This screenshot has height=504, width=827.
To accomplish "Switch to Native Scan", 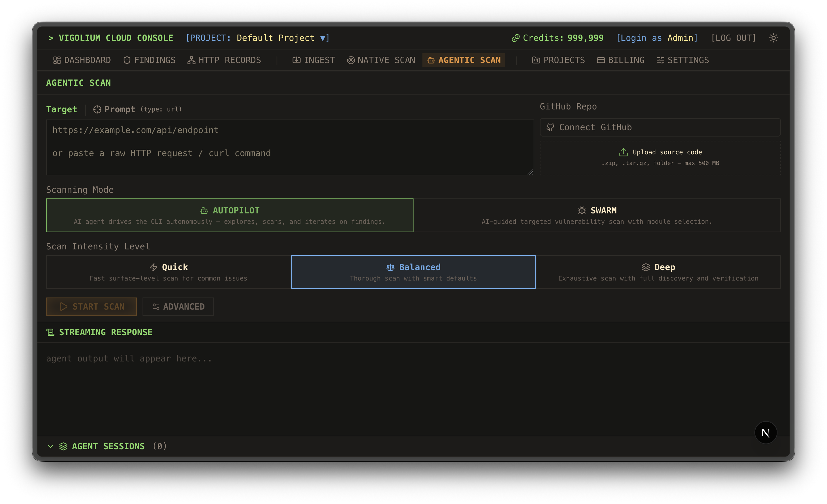I will (x=381, y=60).
